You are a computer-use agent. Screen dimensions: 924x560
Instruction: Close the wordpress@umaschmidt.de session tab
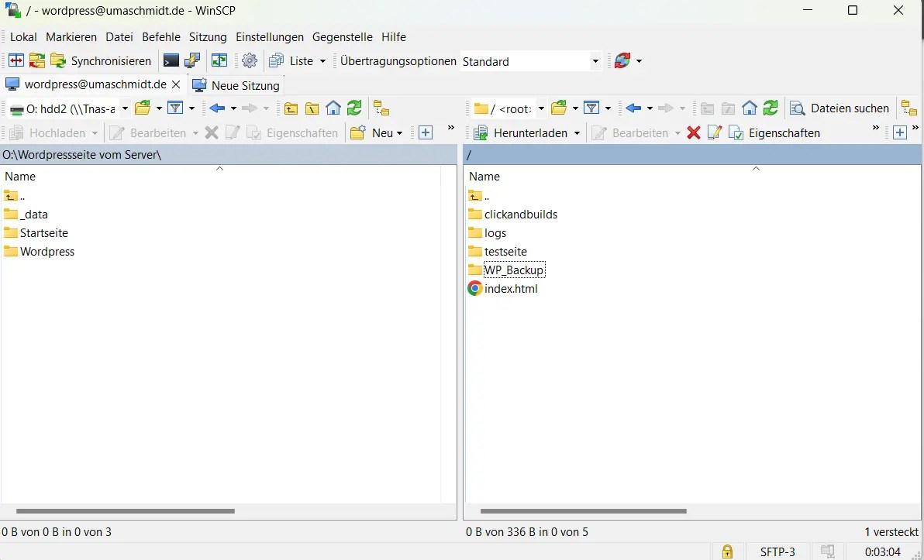176,84
